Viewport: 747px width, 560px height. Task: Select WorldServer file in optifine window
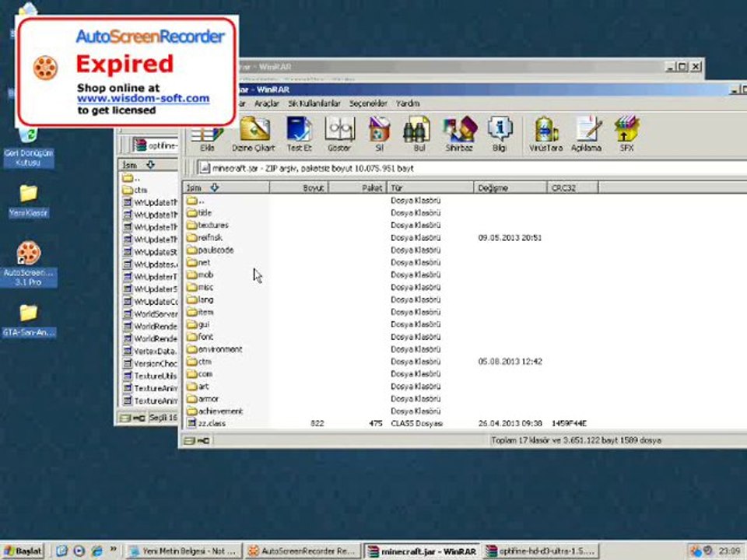click(x=150, y=313)
